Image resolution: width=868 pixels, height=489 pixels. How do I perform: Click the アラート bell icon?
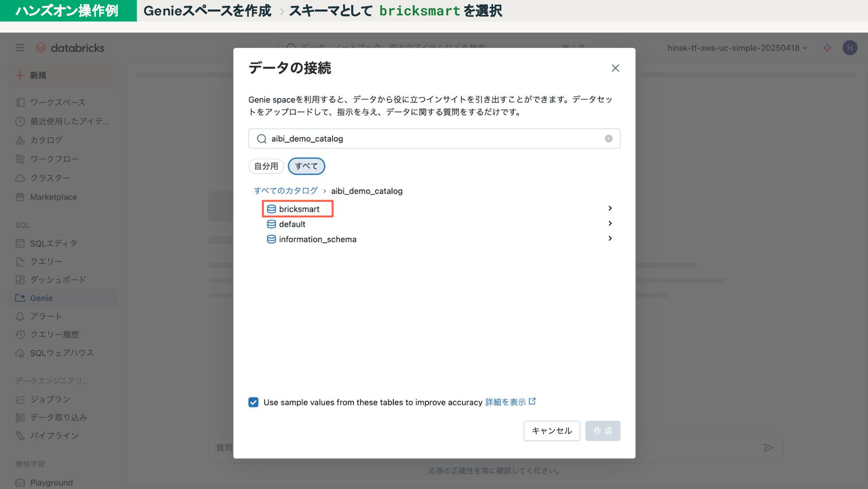pos(20,316)
